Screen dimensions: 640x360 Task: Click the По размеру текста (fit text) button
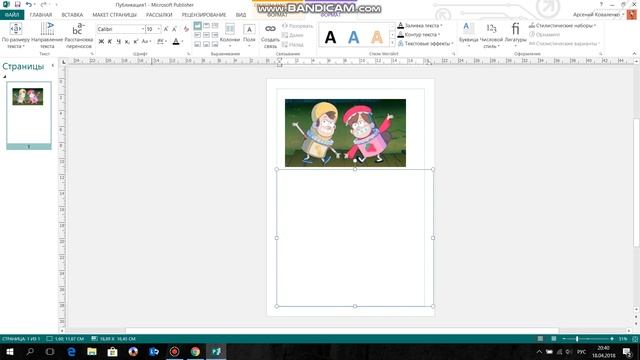[16, 35]
